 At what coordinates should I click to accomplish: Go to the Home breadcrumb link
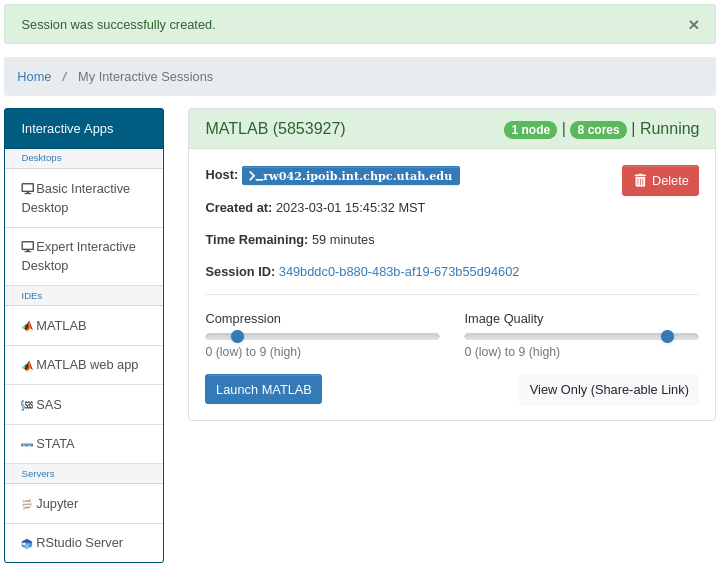click(34, 77)
